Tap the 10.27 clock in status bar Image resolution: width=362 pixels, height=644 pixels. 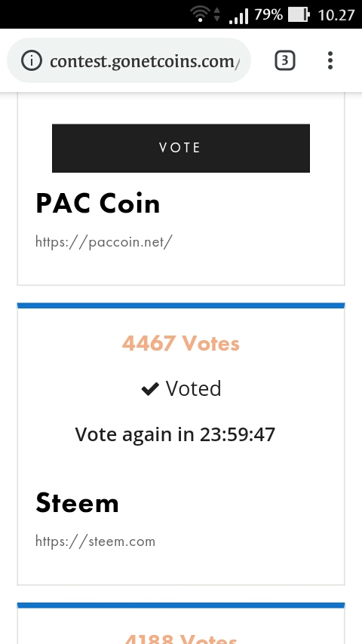(x=336, y=15)
